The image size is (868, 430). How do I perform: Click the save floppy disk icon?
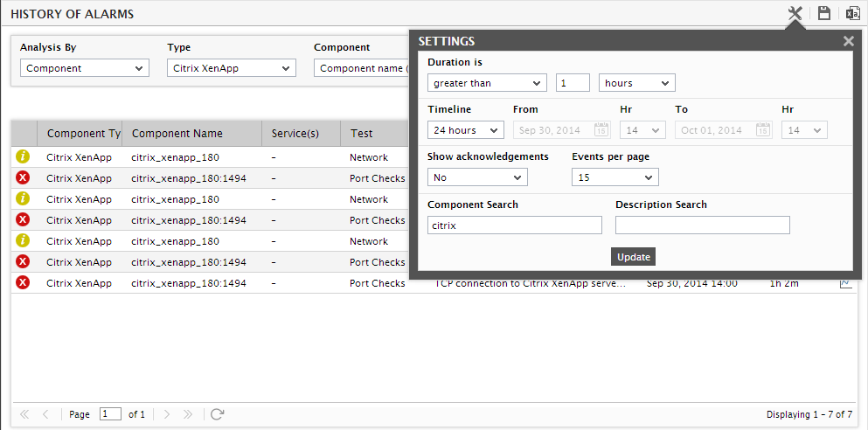(824, 13)
